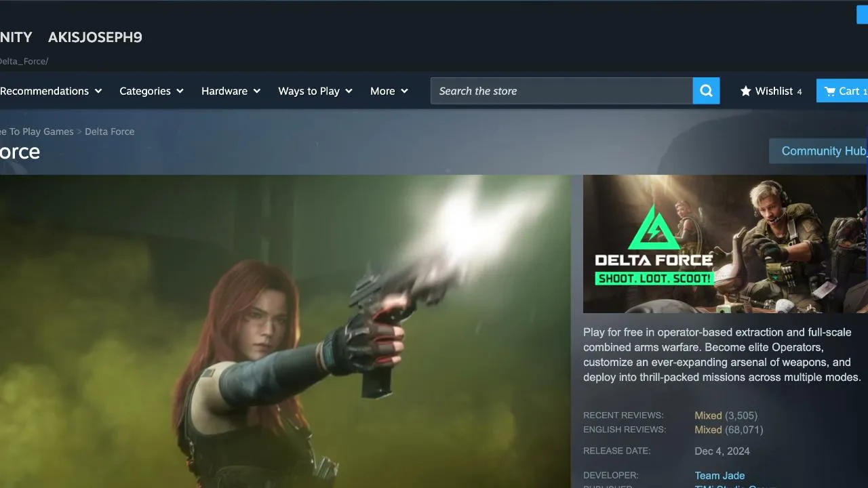Click the magnifier search button
The height and width of the screenshot is (488, 868).
click(706, 91)
